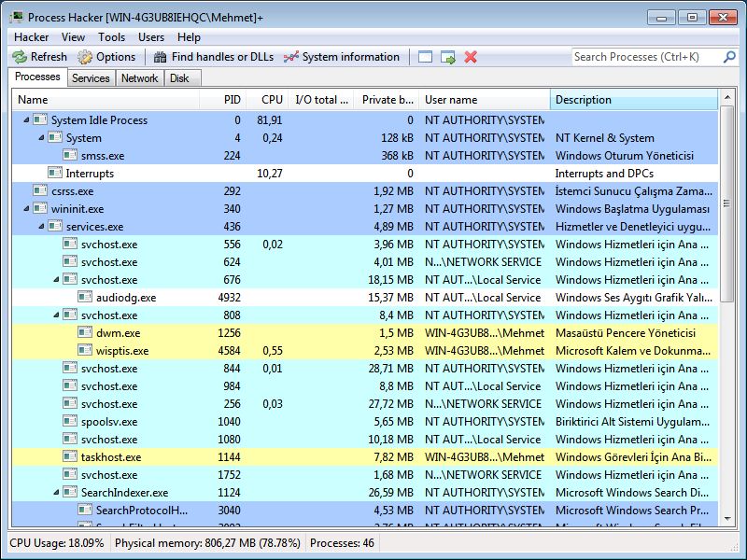This screenshot has width=747, height=560.
Task: Sort by Private bytes column header
Action: 387,100
